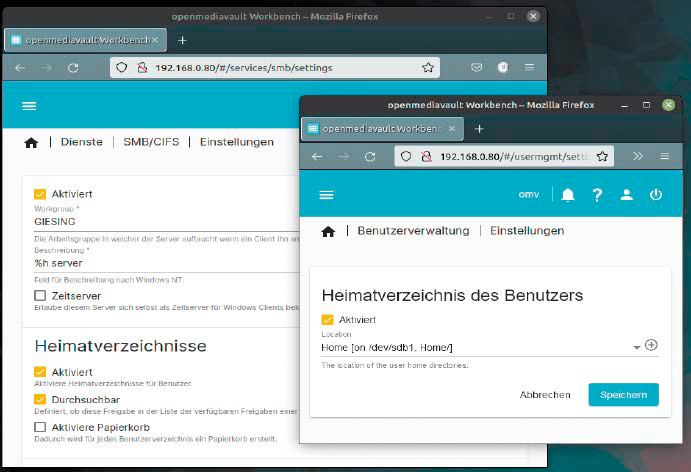This screenshot has height=472, width=691.
Task: Go to home icon in Benutzerverwaltung breadcrumb
Action: [x=328, y=231]
